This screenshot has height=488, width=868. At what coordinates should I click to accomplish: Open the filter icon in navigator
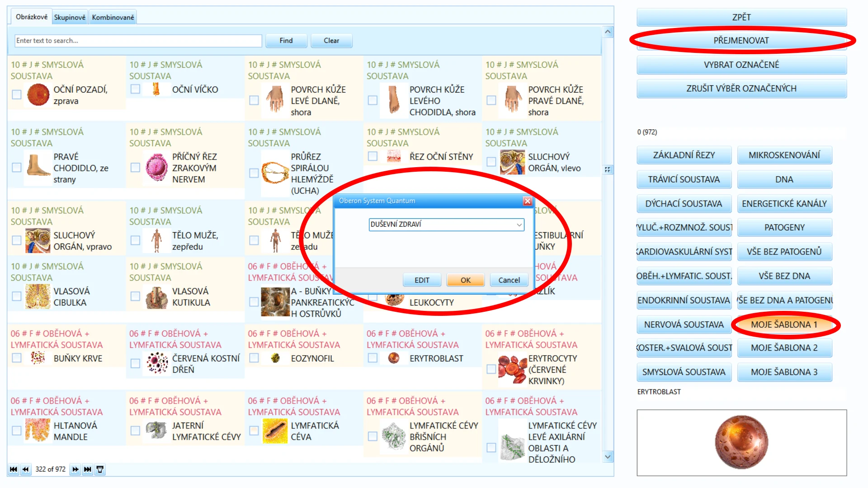pos(100,469)
